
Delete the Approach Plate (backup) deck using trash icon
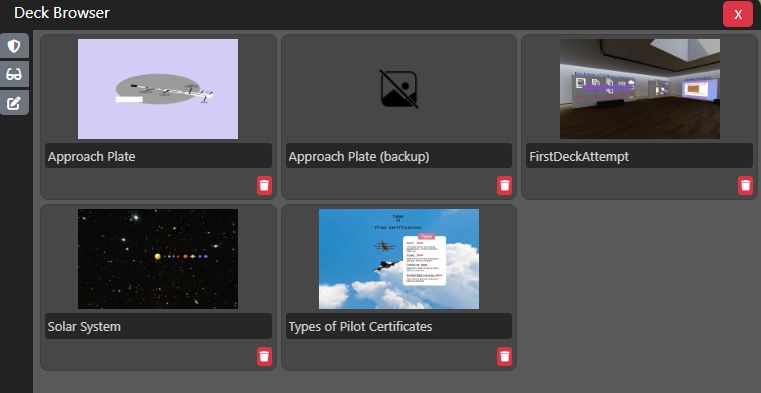coord(504,186)
